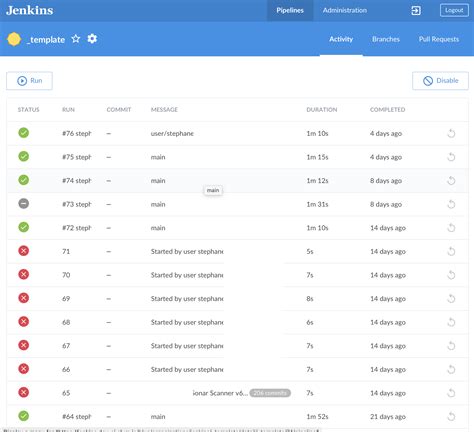Rerun run 65 with the replay icon
Screen dimensions: 474x432
click(x=451, y=393)
